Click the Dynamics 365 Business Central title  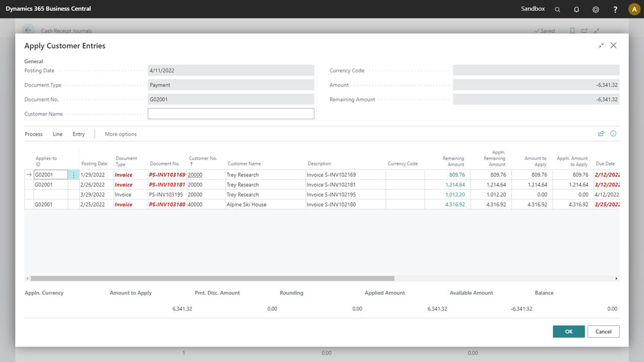click(48, 9)
